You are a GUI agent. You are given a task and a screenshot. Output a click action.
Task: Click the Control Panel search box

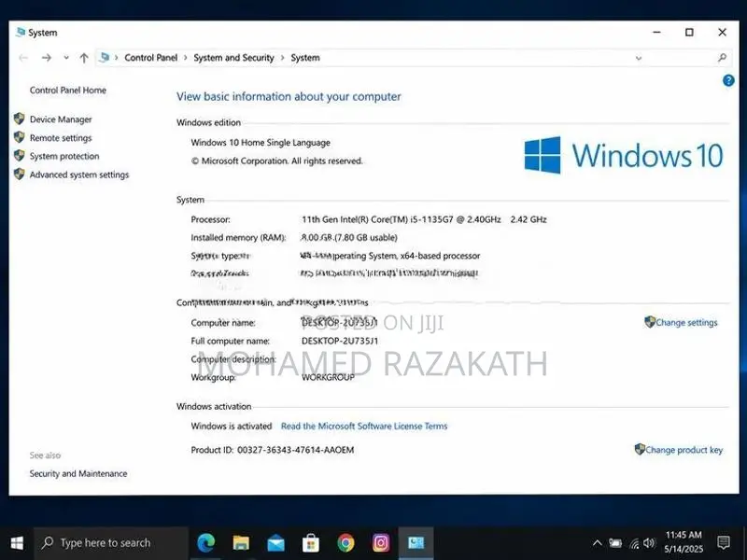coord(689,58)
